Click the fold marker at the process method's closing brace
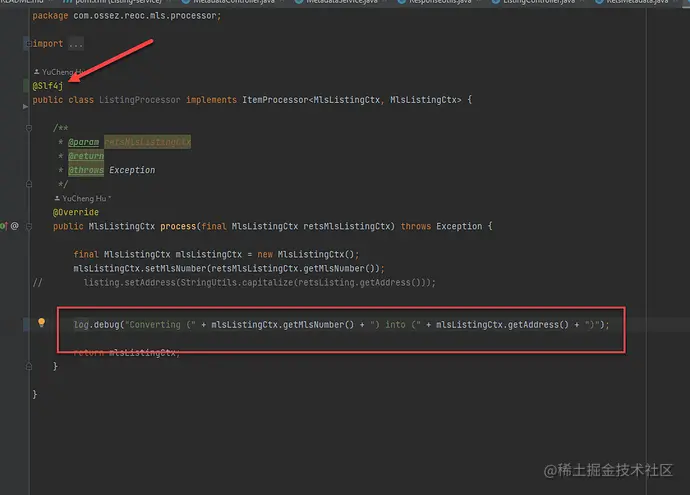This screenshot has width=690, height=495. point(29,366)
